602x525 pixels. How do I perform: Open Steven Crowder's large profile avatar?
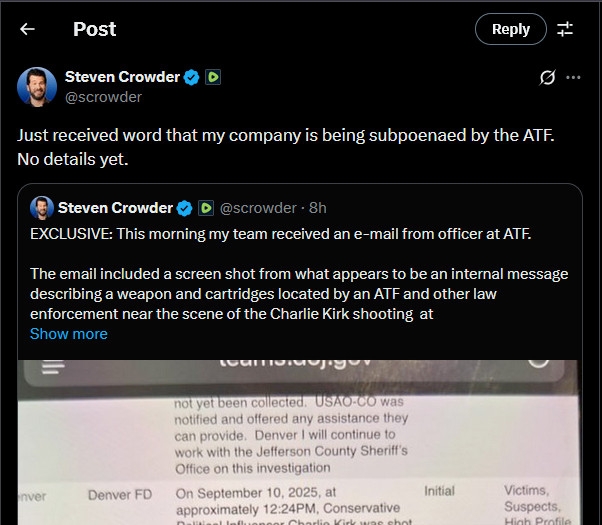click(37, 86)
